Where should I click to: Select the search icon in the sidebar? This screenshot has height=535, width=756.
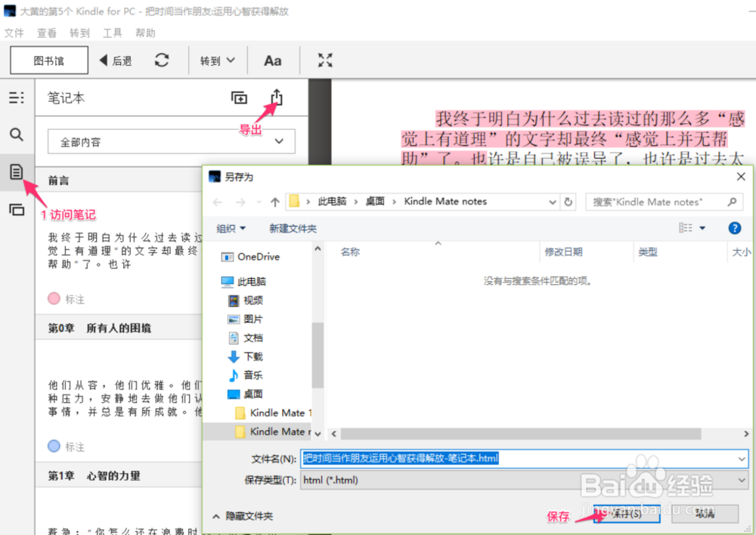[16, 134]
